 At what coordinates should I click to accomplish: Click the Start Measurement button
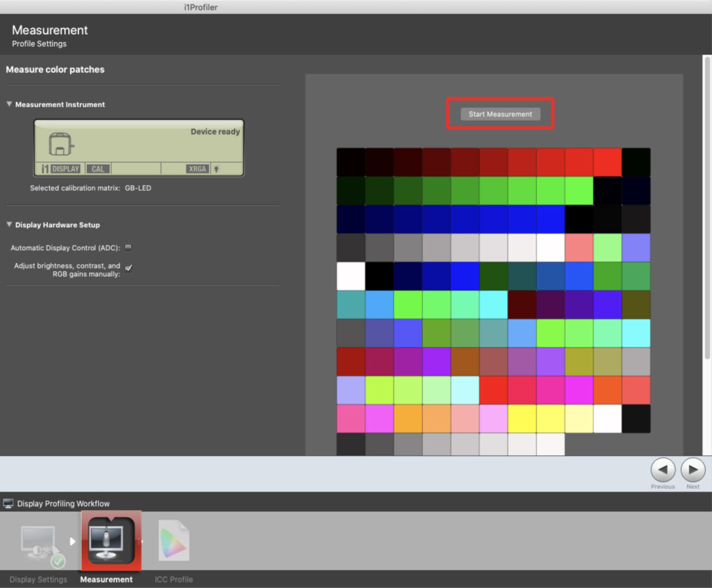coord(500,114)
